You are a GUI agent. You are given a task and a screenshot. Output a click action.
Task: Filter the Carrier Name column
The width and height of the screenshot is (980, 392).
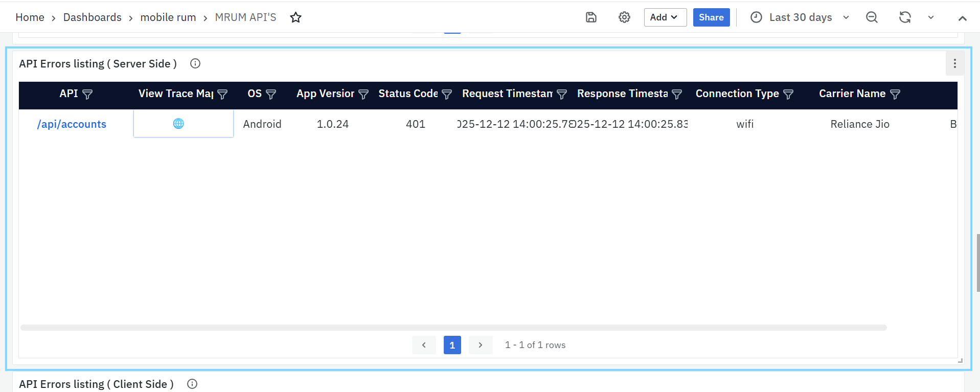pyautogui.click(x=895, y=95)
